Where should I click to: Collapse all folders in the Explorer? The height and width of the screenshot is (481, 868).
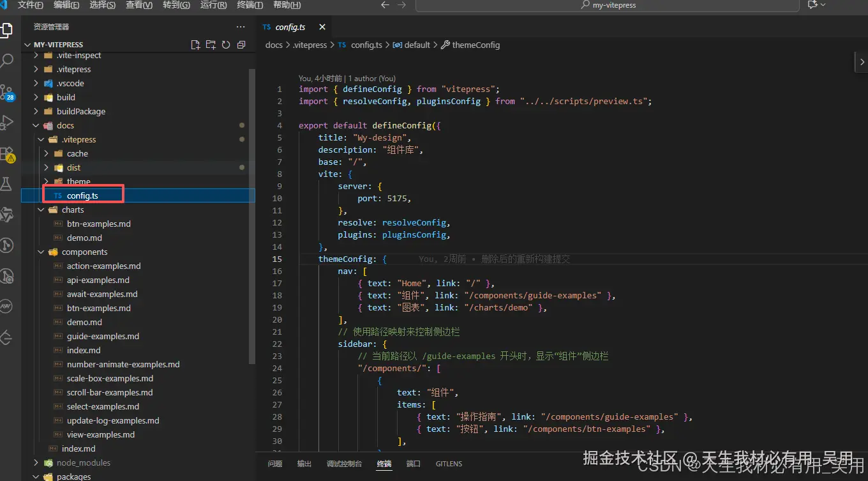(x=241, y=44)
